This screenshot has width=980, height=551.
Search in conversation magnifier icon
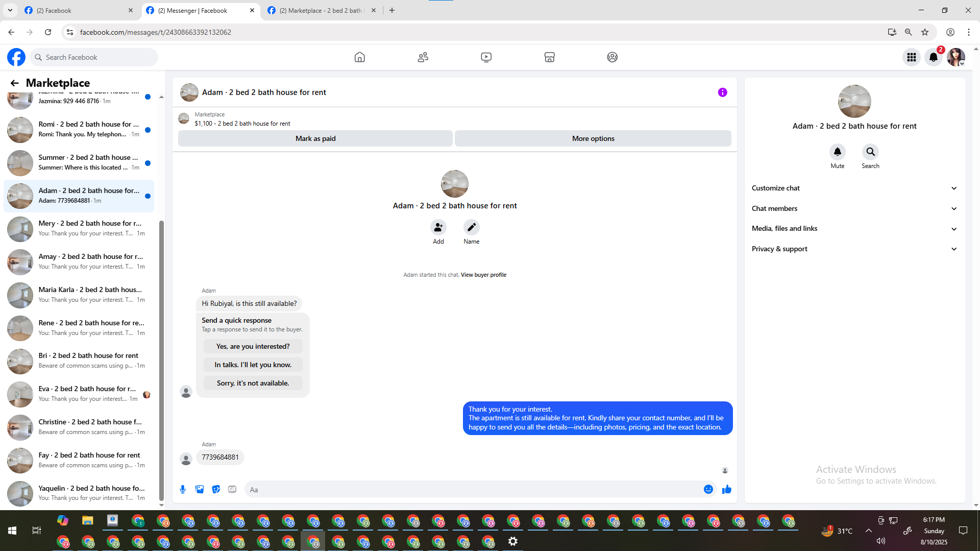pos(870,152)
